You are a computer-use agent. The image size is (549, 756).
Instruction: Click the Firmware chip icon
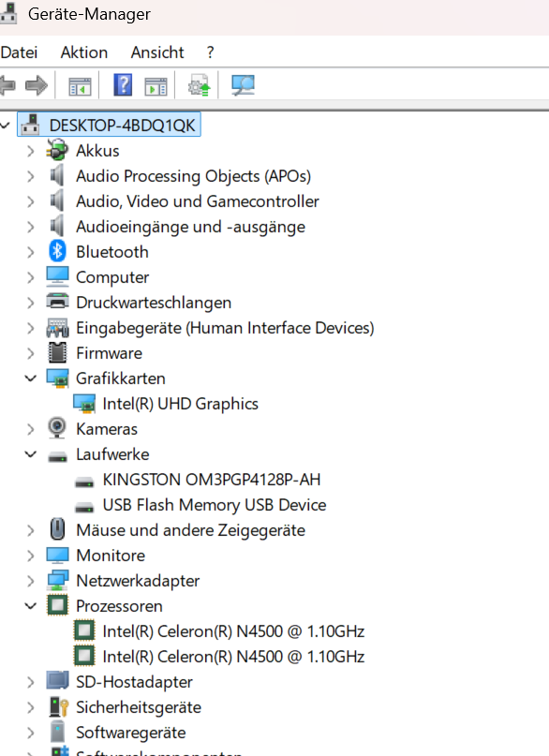pyautogui.click(x=57, y=352)
